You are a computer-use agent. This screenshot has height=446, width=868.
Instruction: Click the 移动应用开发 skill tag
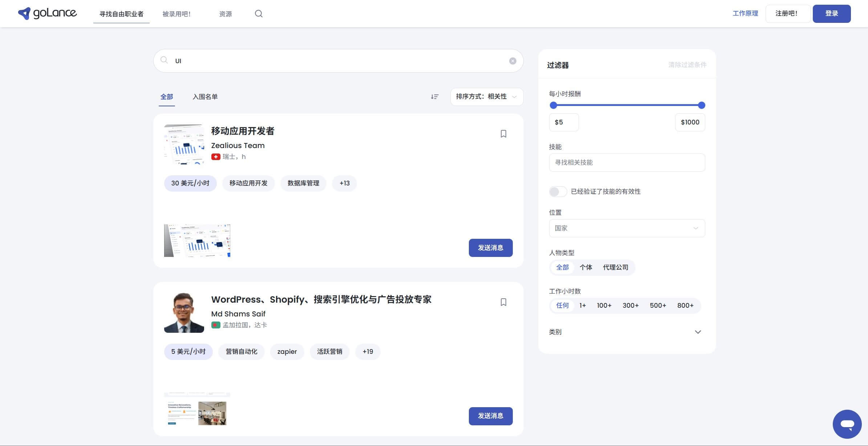tap(248, 183)
